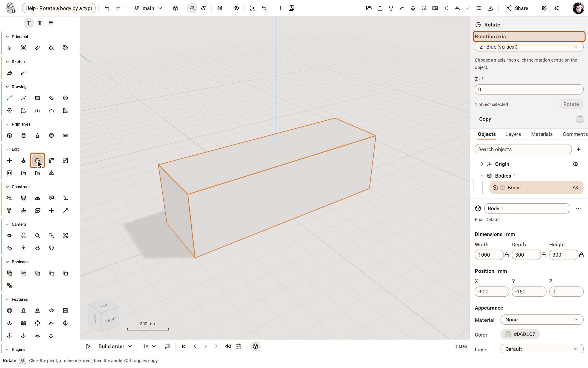
Task: Click the Rotate apply button
Action: [x=571, y=104]
